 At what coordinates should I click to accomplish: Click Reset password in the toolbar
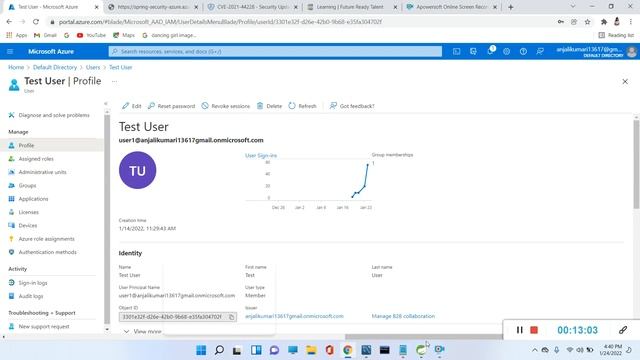tap(171, 106)
